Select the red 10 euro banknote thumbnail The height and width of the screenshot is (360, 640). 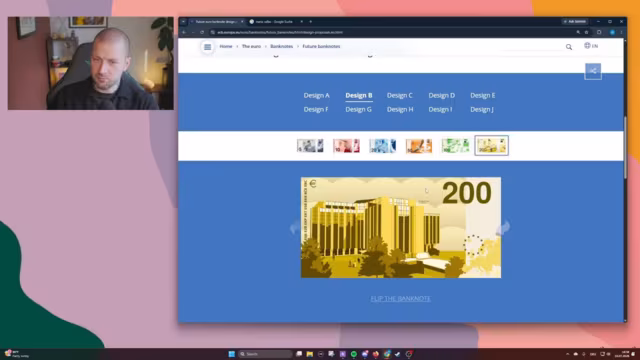[346, 146]
